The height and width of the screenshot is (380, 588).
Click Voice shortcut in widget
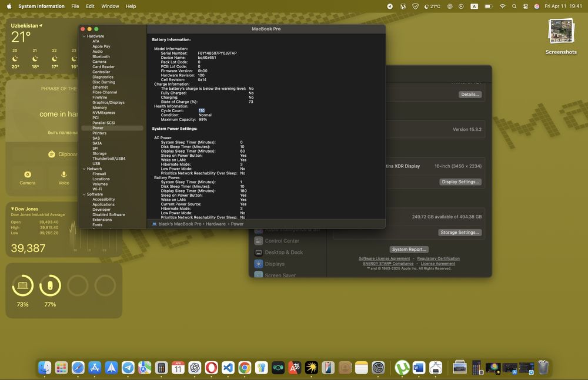click(64, 177)
